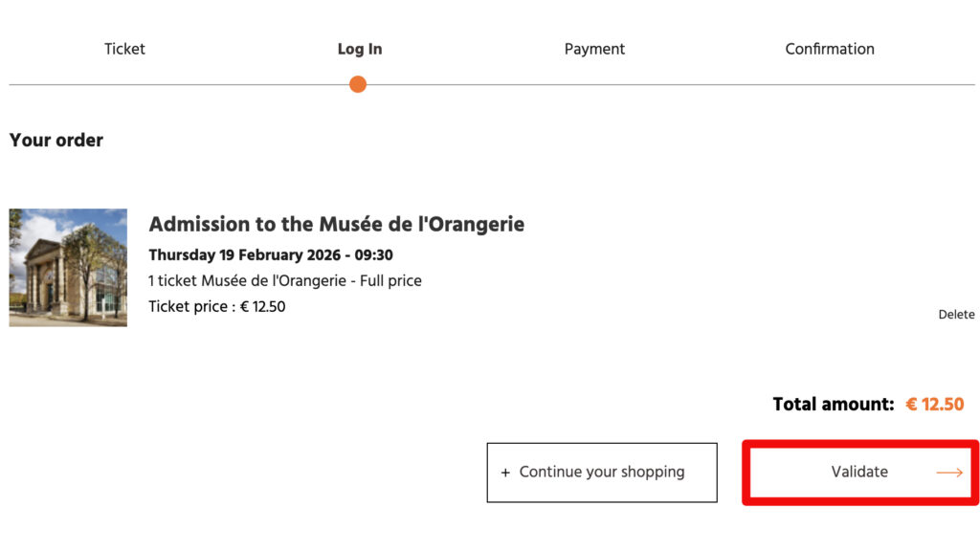The width and height of the screenshot is (980, 551).
Task: Click the plus icon beside Continue your shopping
Action: pos(505,473)
